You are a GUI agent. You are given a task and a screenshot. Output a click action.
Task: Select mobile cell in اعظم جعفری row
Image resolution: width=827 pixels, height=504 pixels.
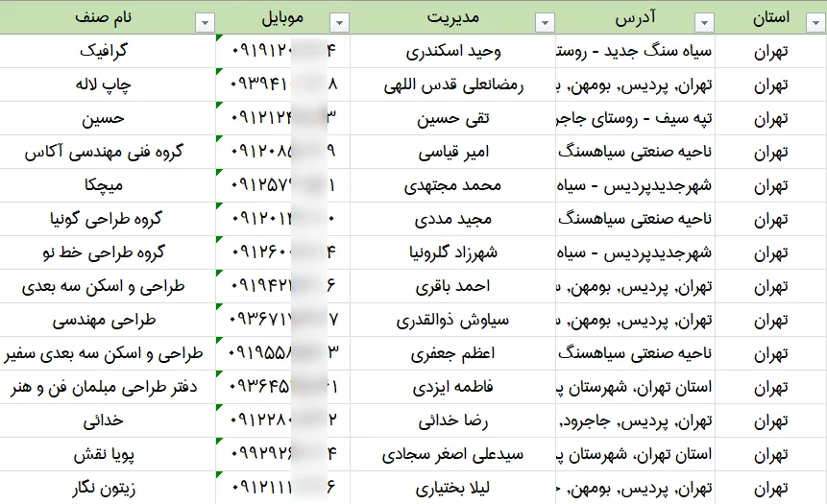pyautogui.click(x=282, y=353)
